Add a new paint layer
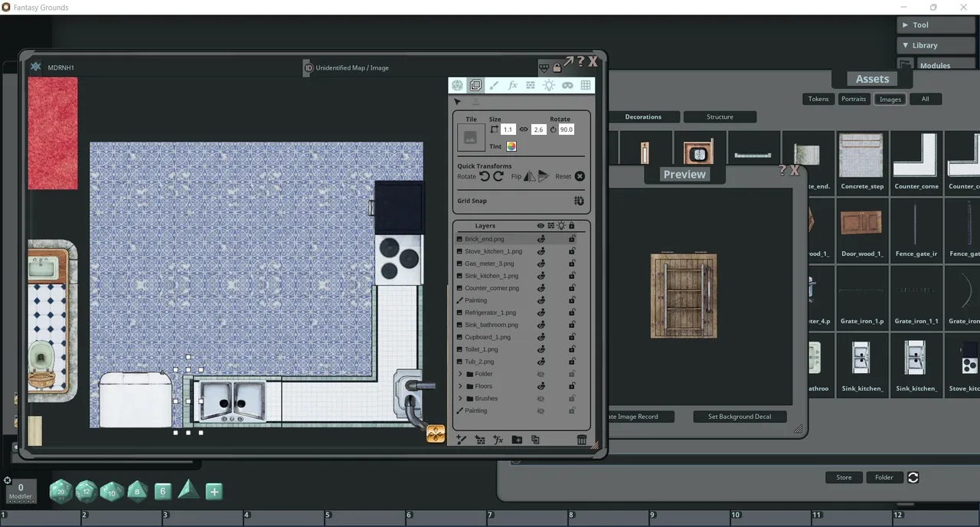Viewport: 980px width, 527px height. point(462,440)
